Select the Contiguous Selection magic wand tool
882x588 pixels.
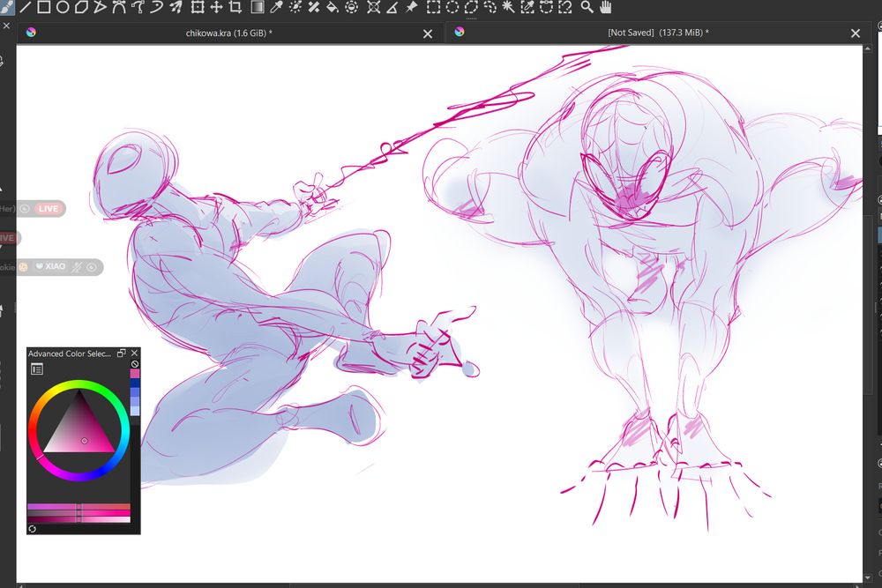509,7
